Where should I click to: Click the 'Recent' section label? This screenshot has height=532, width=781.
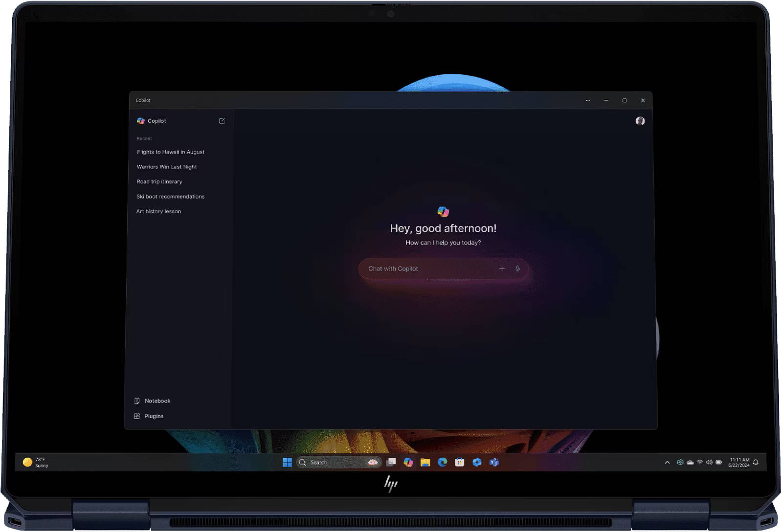tap(144, 138)
